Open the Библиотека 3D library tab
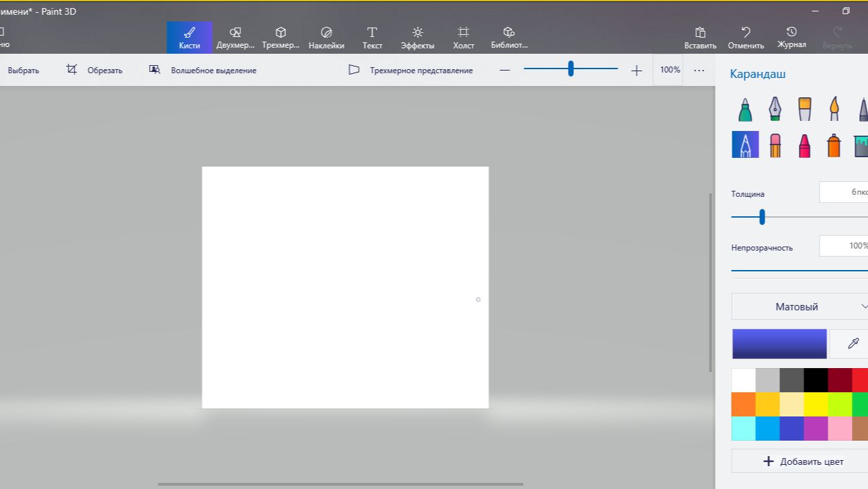 (509, 38)
